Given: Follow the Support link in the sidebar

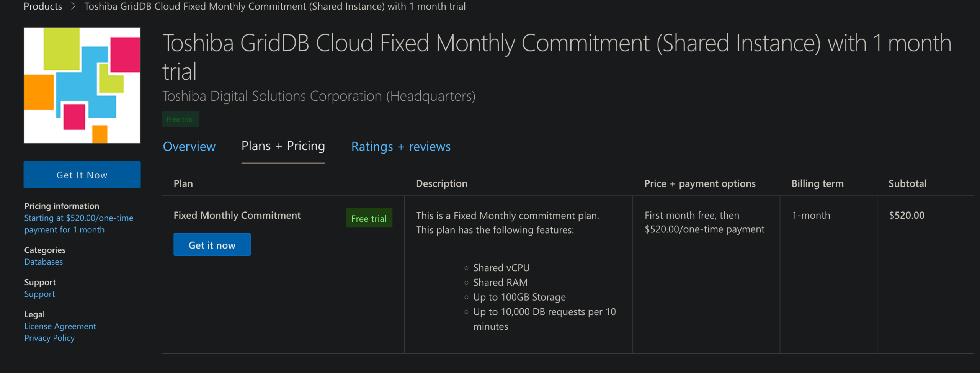Looking at the screenshot, I should coord(39,294).
